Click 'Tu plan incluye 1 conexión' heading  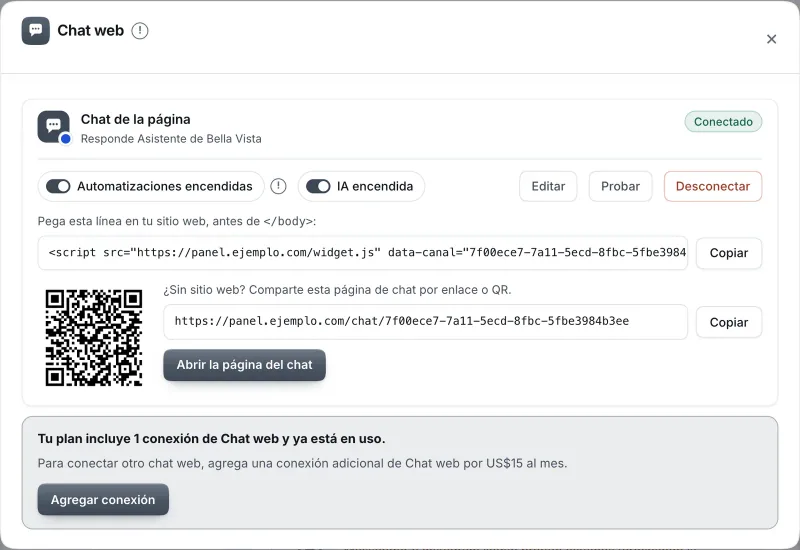212,439
